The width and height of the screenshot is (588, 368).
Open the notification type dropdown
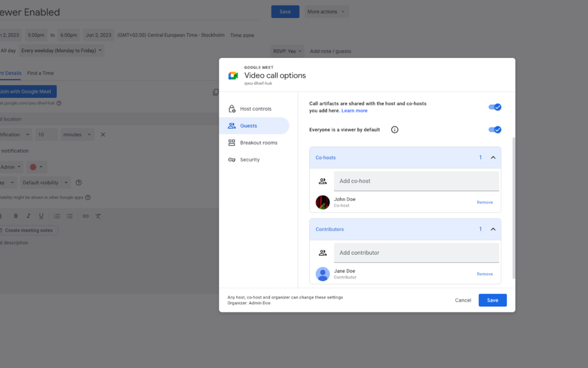15,135
